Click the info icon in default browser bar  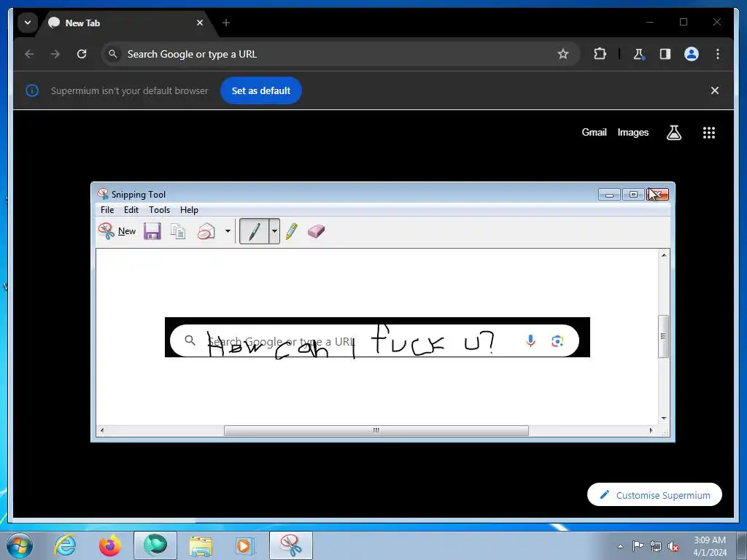pyautogui.click(x=32, y=90)
